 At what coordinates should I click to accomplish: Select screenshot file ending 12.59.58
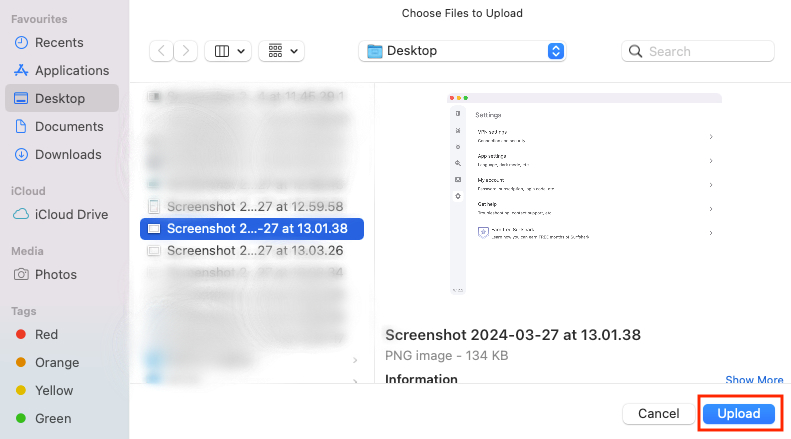[256, 207]
